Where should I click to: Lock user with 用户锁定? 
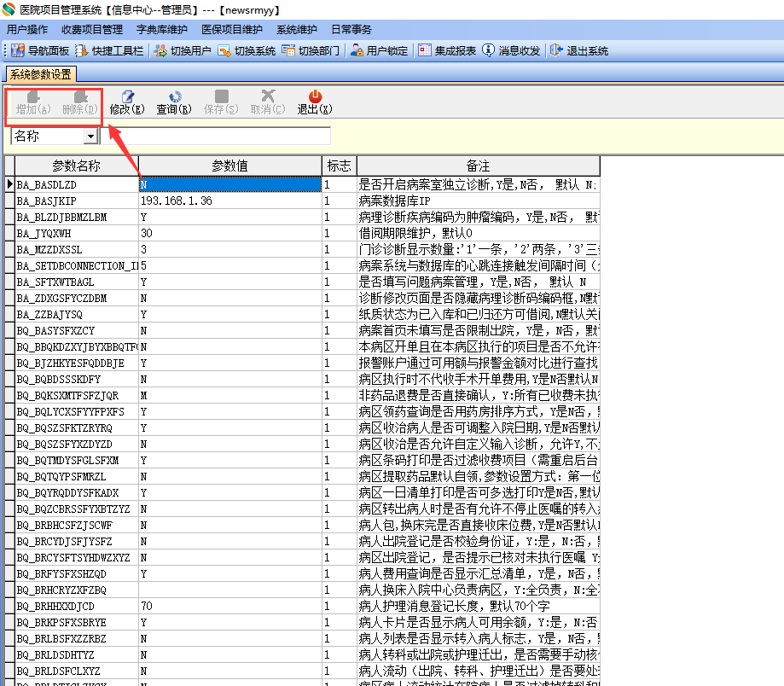click(x=379, y=50)
